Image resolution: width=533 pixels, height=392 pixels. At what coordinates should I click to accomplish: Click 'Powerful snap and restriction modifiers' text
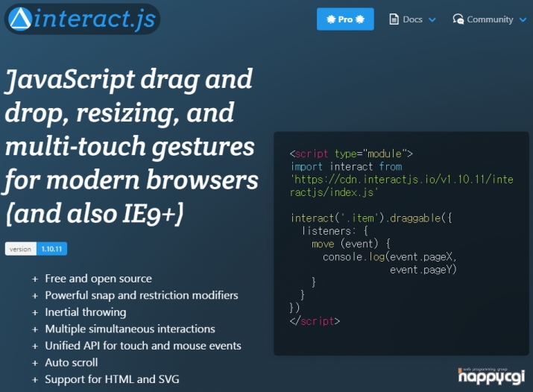[x=142, y=295]
